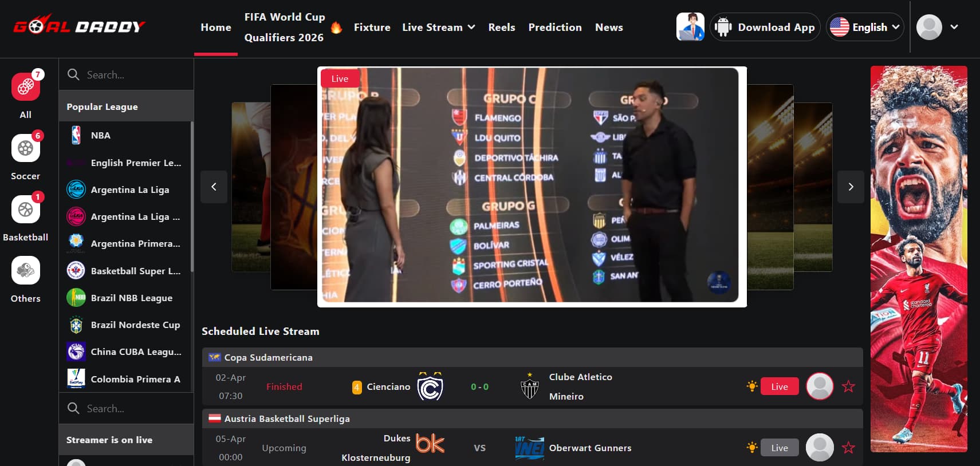The image size is (980, 466).
Task: Click red Live button for Cienciano match
Action: tap(780, 386)
